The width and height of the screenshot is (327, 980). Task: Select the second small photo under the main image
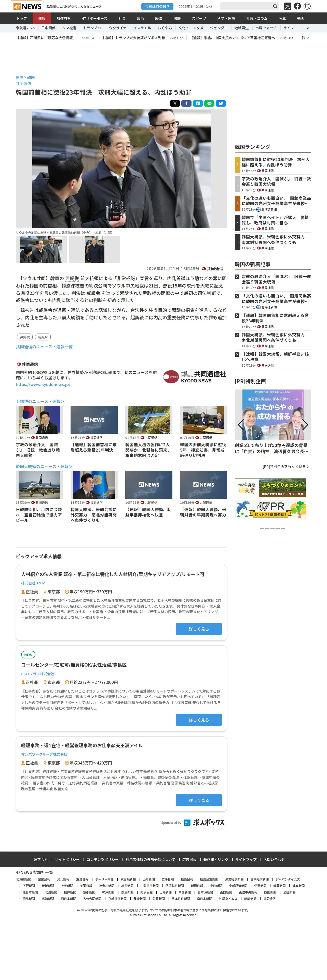pyautogui.click(x=94, y=249)
